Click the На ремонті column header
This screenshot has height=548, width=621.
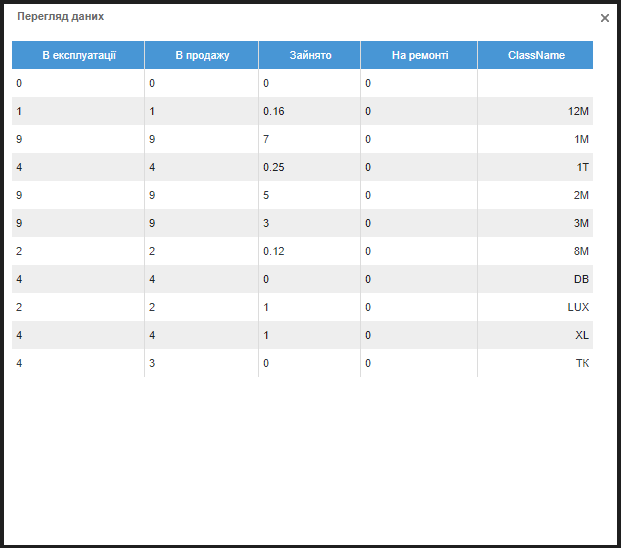419,55
